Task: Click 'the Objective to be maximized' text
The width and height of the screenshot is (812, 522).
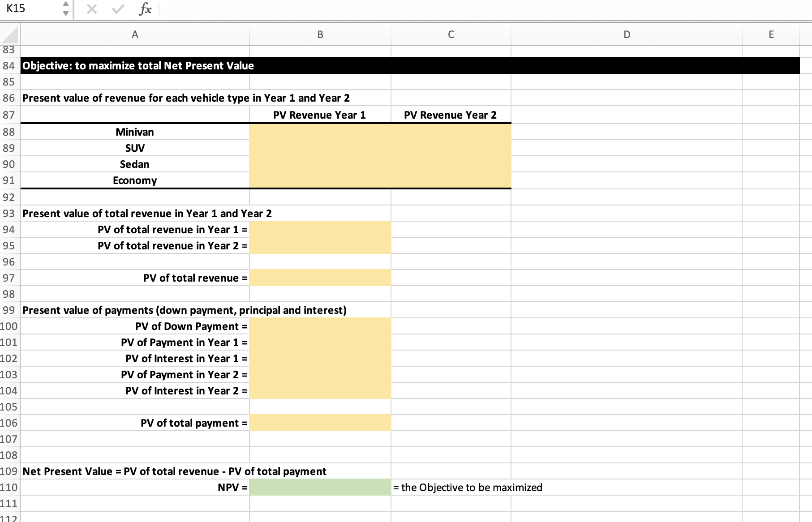Action: [x=472, y=488]
